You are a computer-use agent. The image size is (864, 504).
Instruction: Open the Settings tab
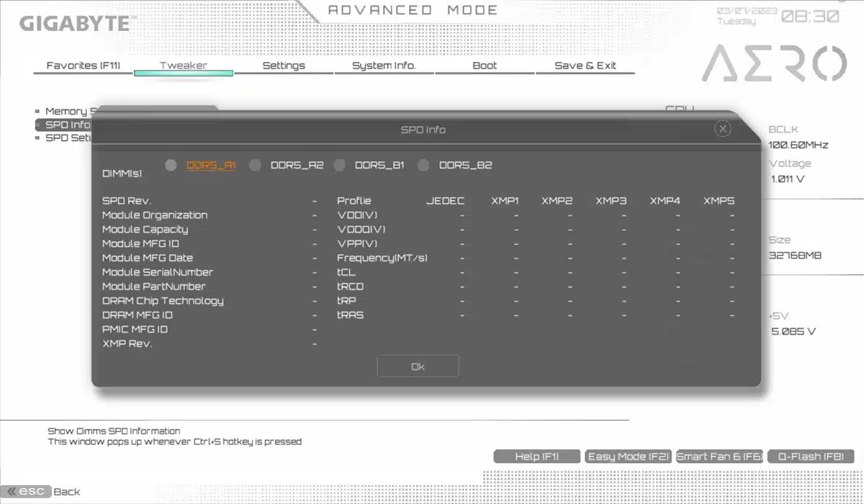[x=284, y=66]
